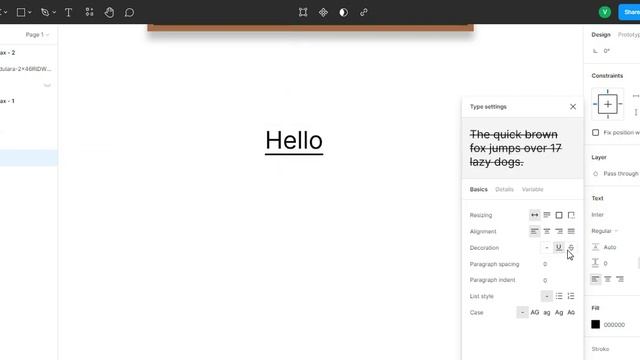
Task: Choose numbered list style
Action: tap(571, 296)
